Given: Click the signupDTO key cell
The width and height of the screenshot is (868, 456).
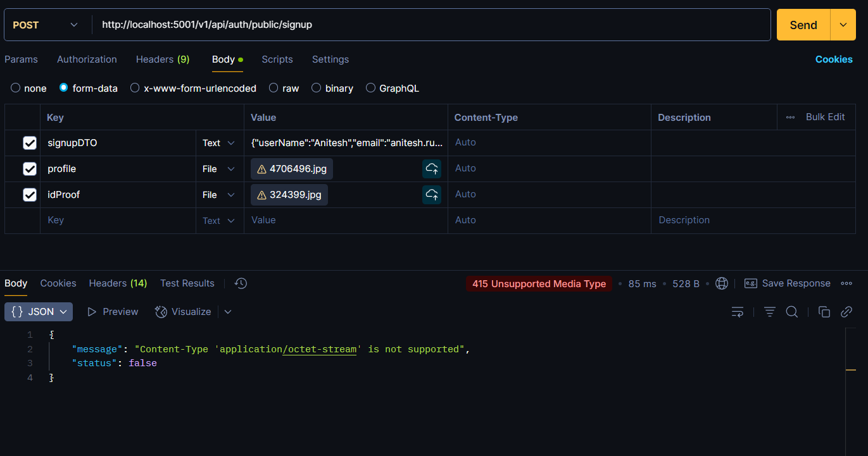Looking at the screenshot, I should pyautogui.click(x=118, y=143).
